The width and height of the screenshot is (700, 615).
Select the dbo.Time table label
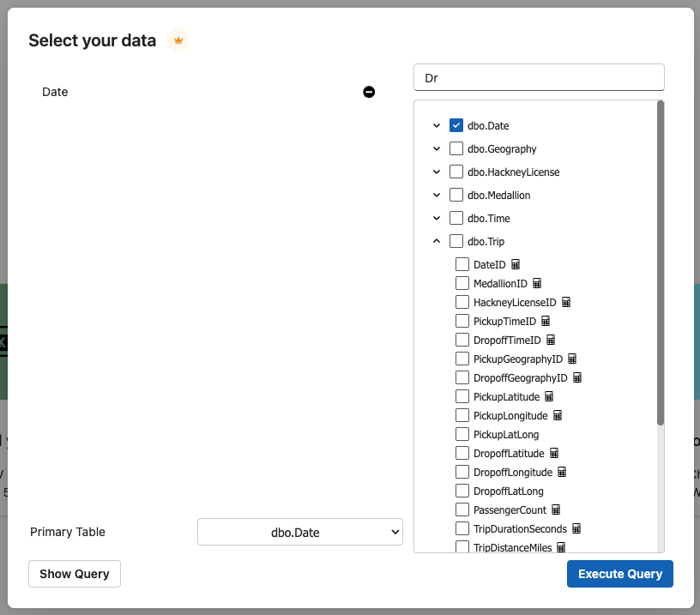488,219
